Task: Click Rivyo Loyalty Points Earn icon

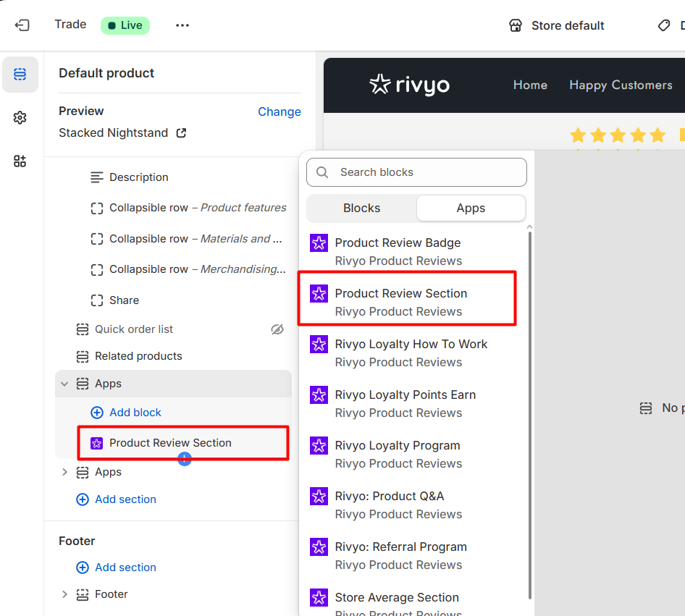Action: (x=319, y=395)
